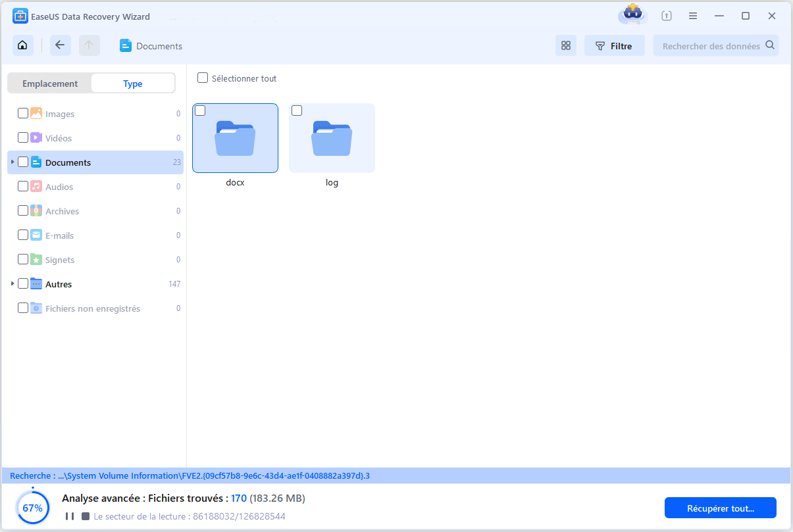Click the upgrade arrow icon in title bar
The width and height of the screenshot is (793, 532).
tap(667, 16)
